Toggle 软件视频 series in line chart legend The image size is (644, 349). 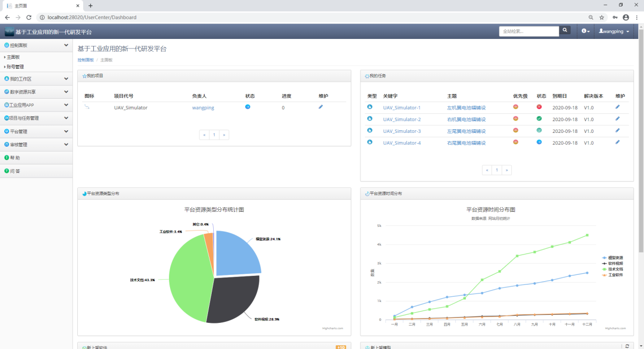click(x=612, y=264)
